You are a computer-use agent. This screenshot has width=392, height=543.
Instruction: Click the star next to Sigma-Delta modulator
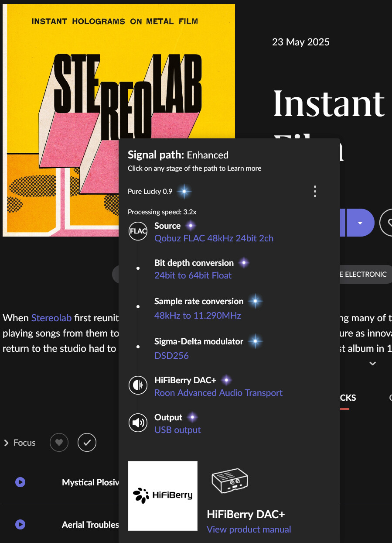(256, 341)
